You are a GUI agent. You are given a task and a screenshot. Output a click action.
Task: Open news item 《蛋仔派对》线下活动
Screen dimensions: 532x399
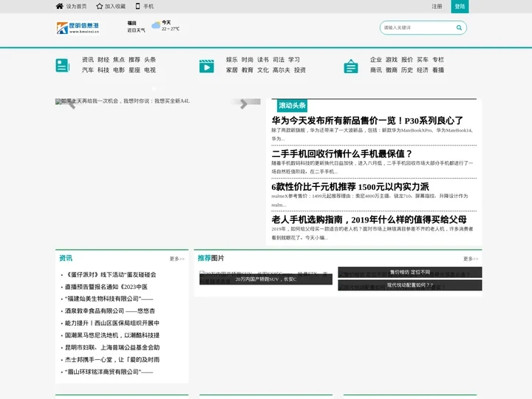(110, 274)
